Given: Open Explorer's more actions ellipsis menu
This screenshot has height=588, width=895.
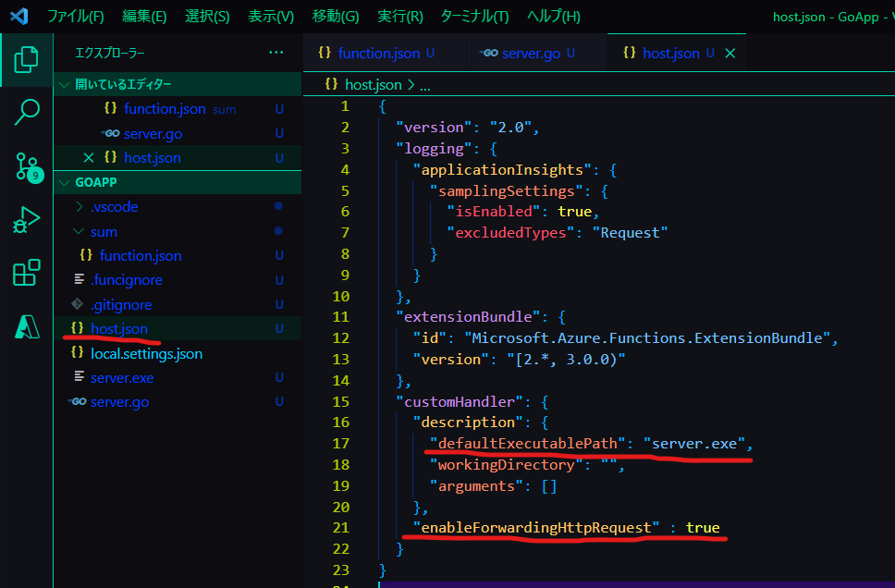Looking at the screenshot, I should (x=276, y=53).
